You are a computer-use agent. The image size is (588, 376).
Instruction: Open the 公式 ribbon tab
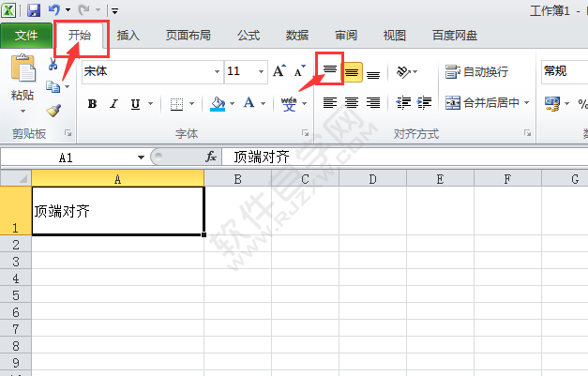[x=248, y=36]
